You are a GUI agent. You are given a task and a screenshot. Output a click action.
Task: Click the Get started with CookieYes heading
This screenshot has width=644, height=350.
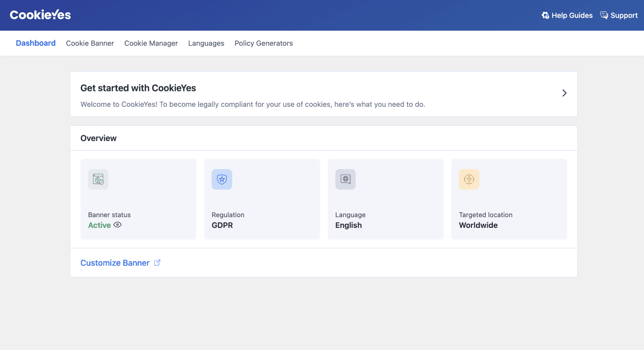point(138,88)
